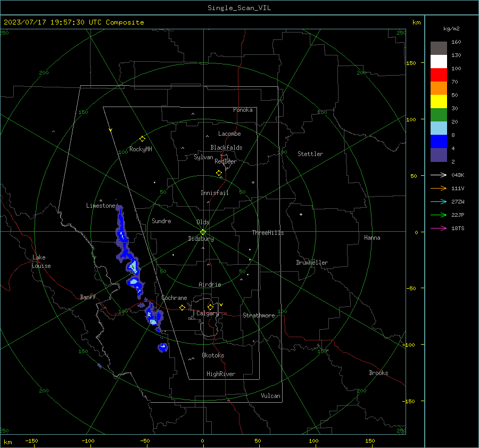Click the purple 2-4 legend swatch
Screen dimensions: 479x448
(439, 154)
